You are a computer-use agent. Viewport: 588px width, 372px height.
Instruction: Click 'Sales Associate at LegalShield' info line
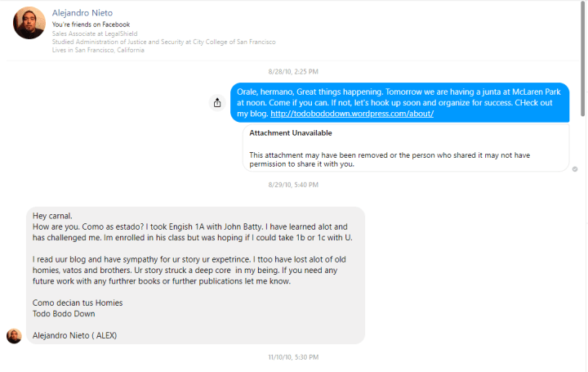(93, 34)
